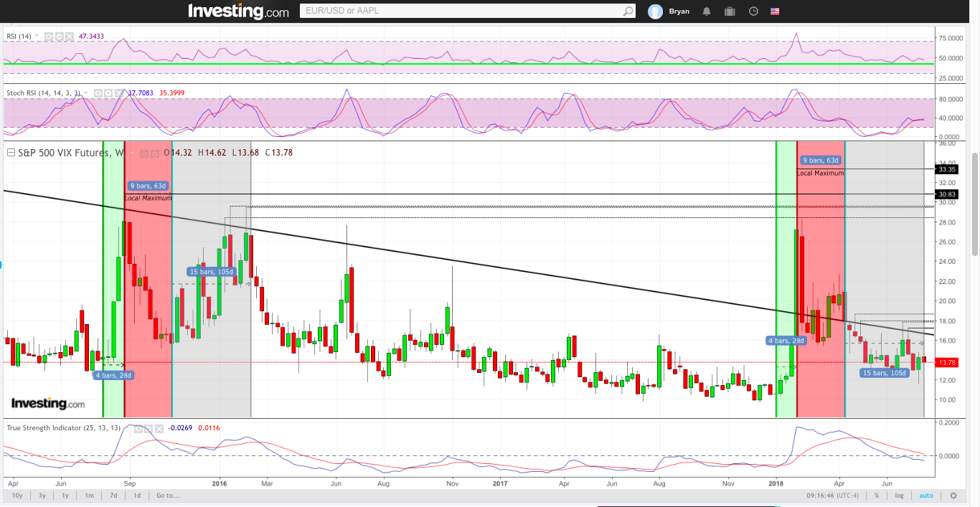Remove the Stoch RSI indicator

(118, 93)
